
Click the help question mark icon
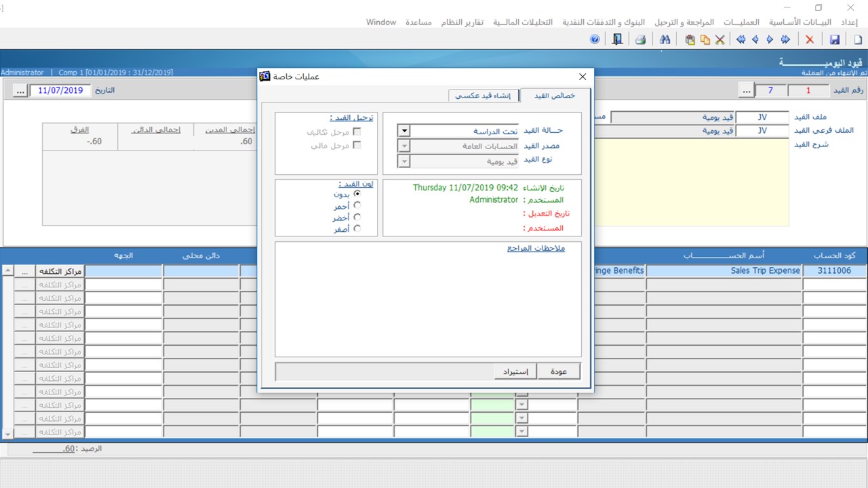click(595, 40)
